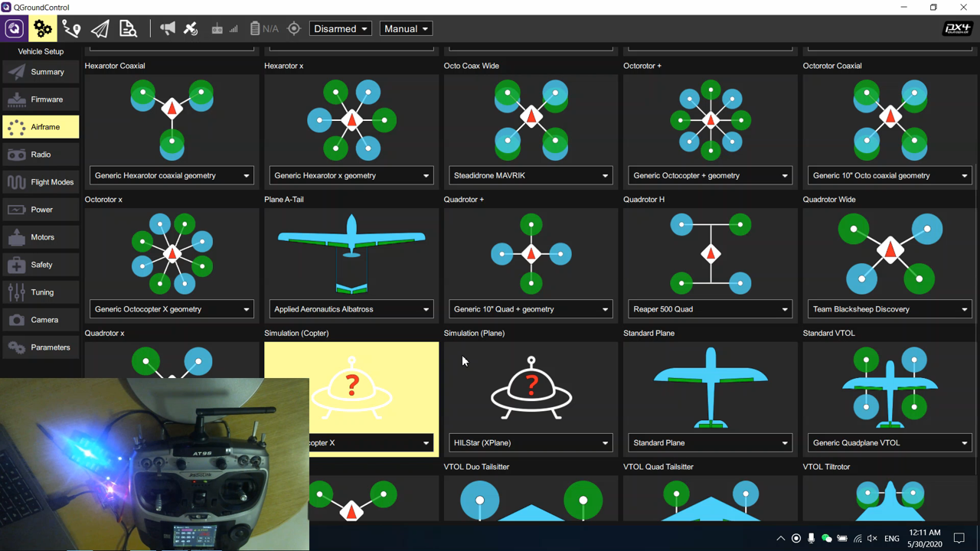Select the Octorotor + airframe image
Image resolution: width=980 pixels, height=551 pixels.
710,119
